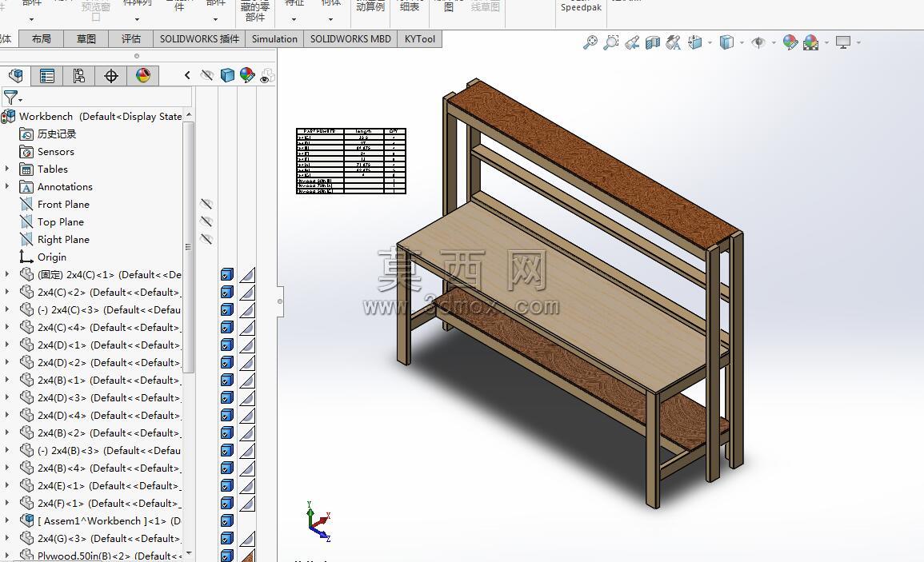Select the Origin item in tree
This screenshot has height=562, width=924.
(52, 257)
